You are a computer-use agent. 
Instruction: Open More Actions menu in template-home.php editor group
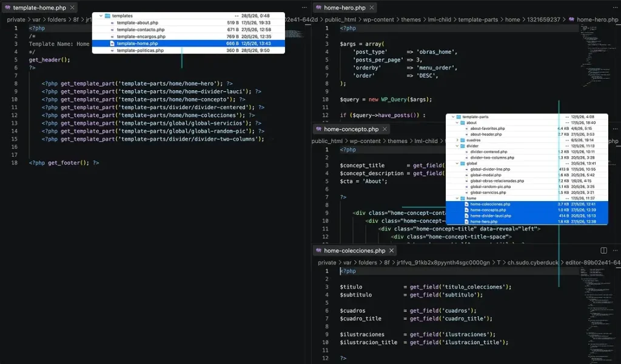click(x=304, y=7)
